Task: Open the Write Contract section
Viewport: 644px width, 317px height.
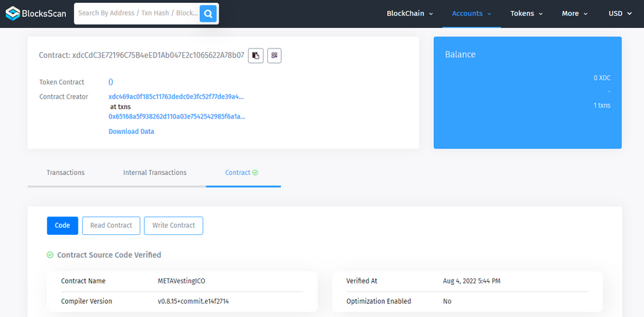Action: point(173,225)
